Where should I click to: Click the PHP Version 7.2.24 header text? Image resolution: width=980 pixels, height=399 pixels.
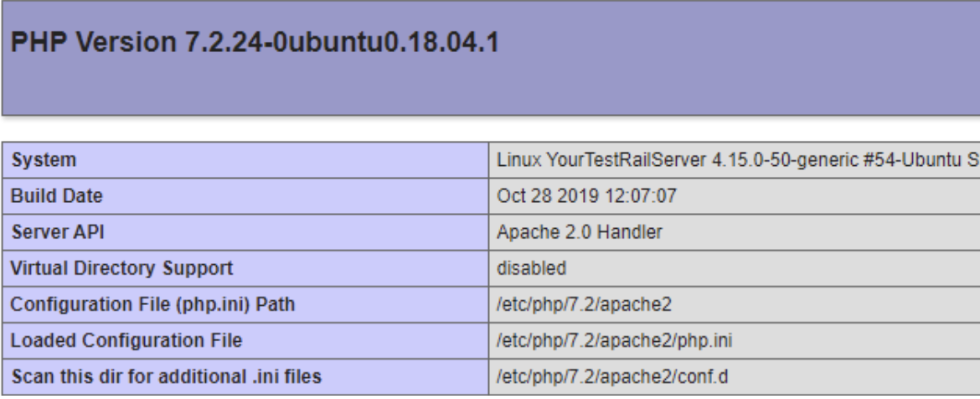255,43
